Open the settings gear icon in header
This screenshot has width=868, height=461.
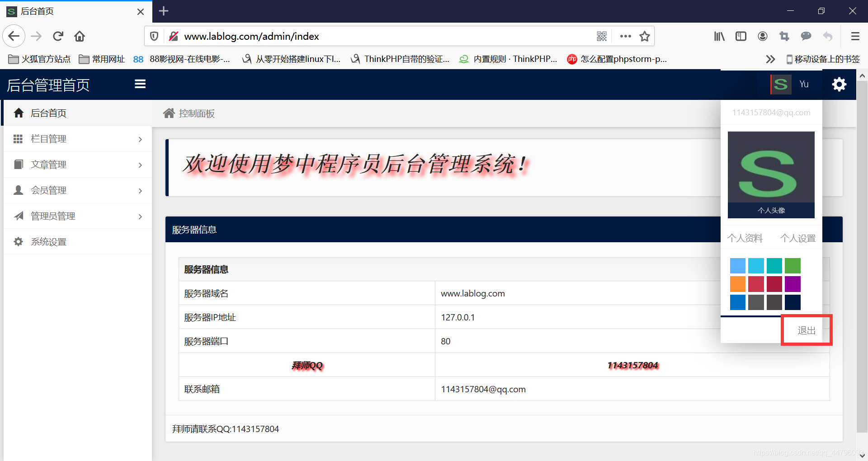tap(839, 84)
